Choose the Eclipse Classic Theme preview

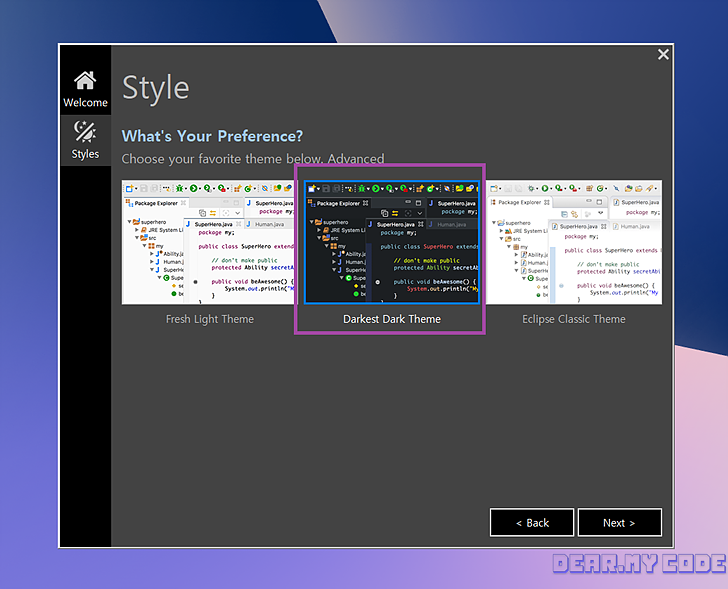(x=574, y=242)
